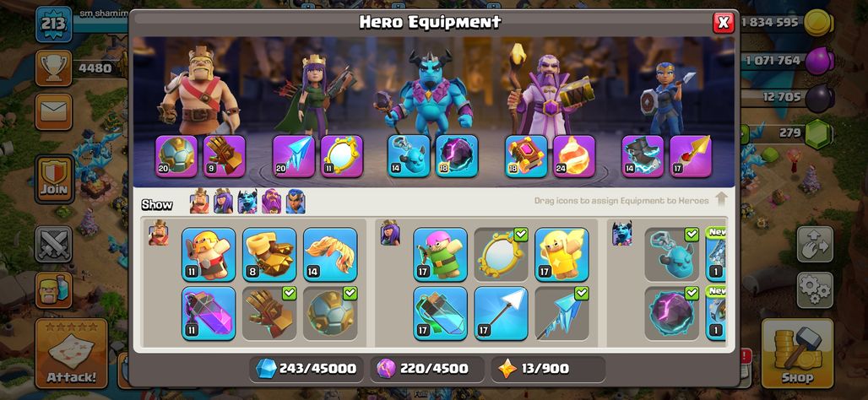Viewport: 868px width, 400px height.
Task: Select the checked Magic Mirror equipment
Action: (x=501, y=255)
